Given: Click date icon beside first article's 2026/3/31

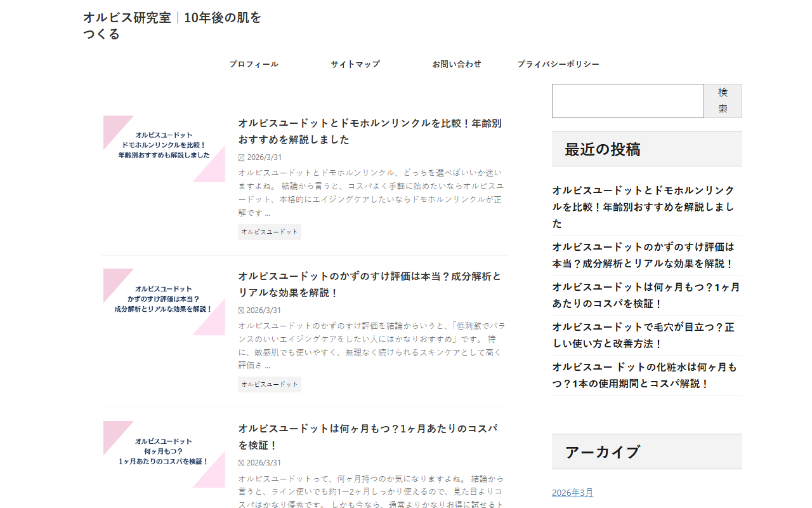Looking at the screenshot, I should [241, 157].
